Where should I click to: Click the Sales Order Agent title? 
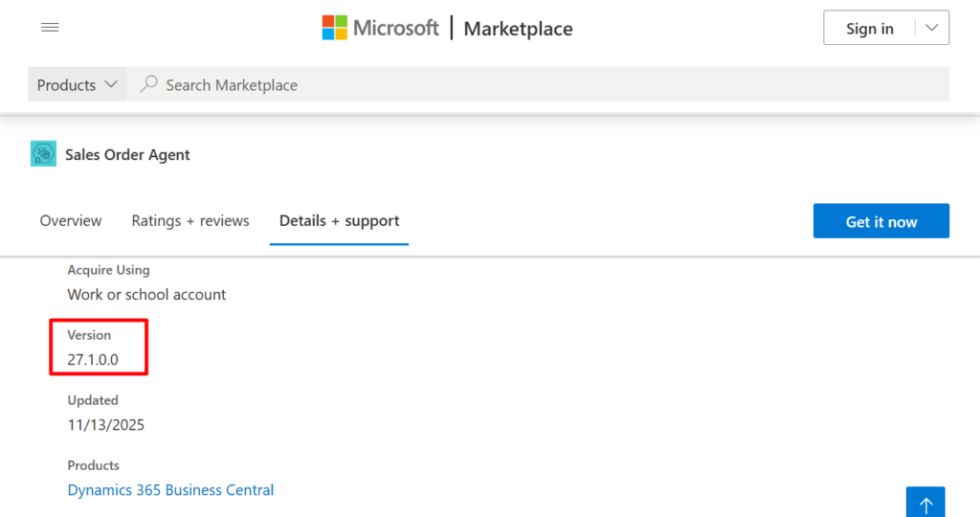127,155
